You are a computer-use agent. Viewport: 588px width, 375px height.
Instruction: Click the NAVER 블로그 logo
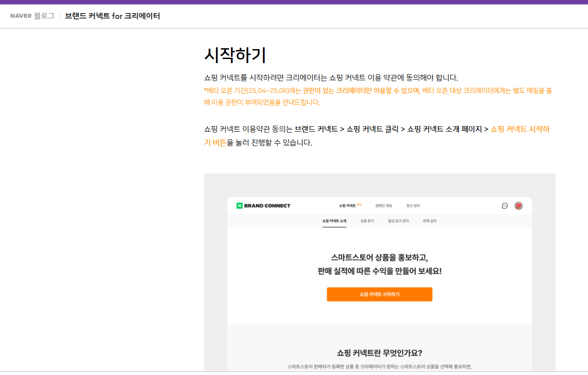pyautogui.click(x=32, y=16)
